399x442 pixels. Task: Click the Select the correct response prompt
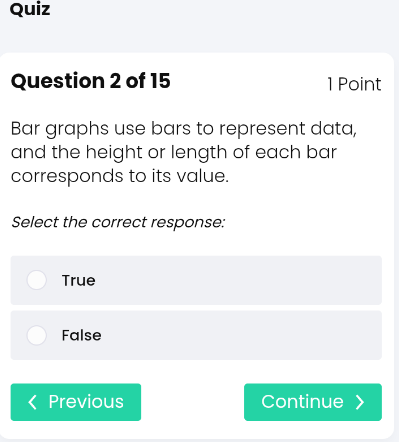118,222
